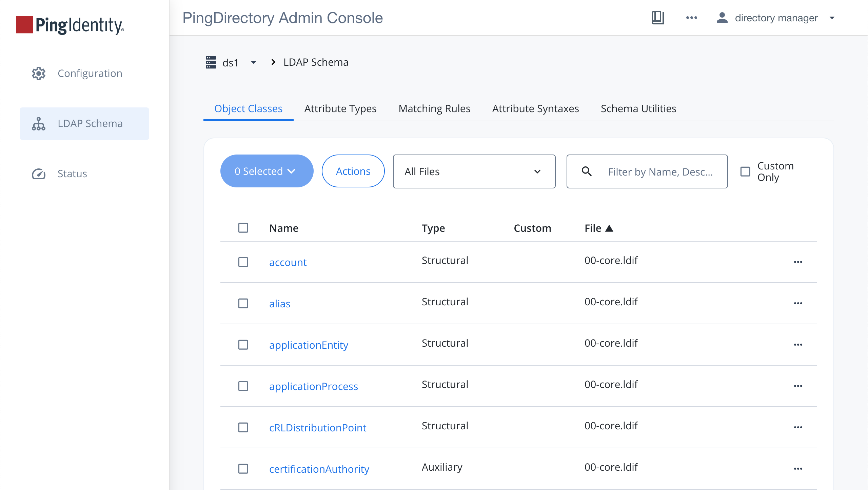Open the All Files dropdown
This screenshot has height=490, width=868.
point(474,171)
